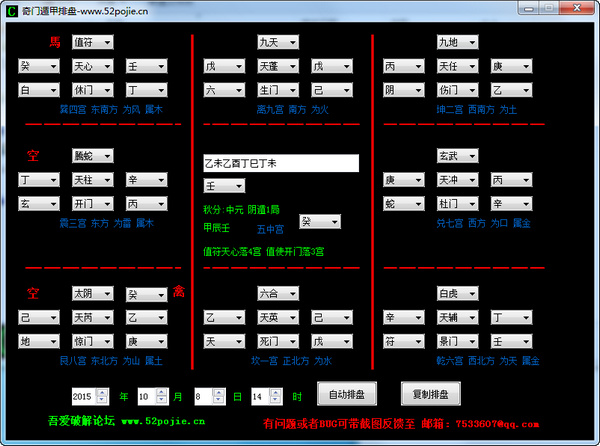Click the year stepper showing 2015
Image resolution: width=600 pixels, height=446 pixels.
click(92, 395)
